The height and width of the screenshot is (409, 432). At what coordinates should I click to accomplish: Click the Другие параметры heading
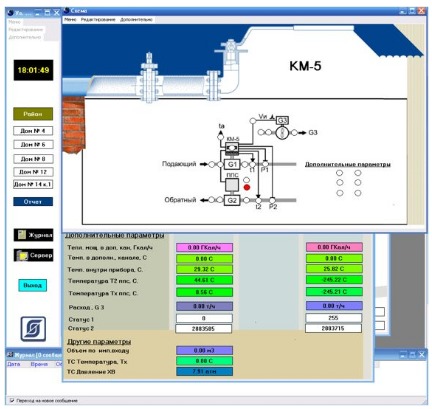click(x=99, y=342)
